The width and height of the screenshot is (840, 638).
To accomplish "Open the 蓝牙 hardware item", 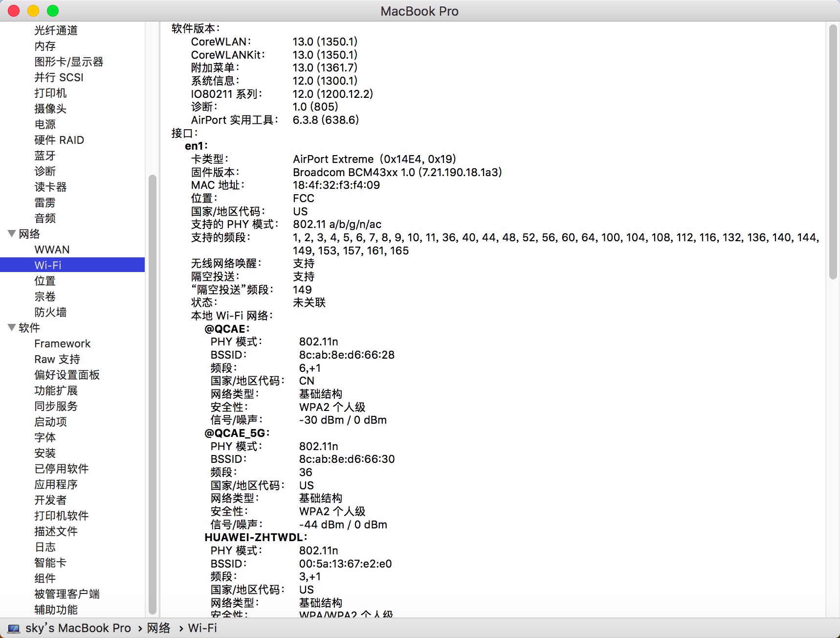I will click(x=45, y=156).
